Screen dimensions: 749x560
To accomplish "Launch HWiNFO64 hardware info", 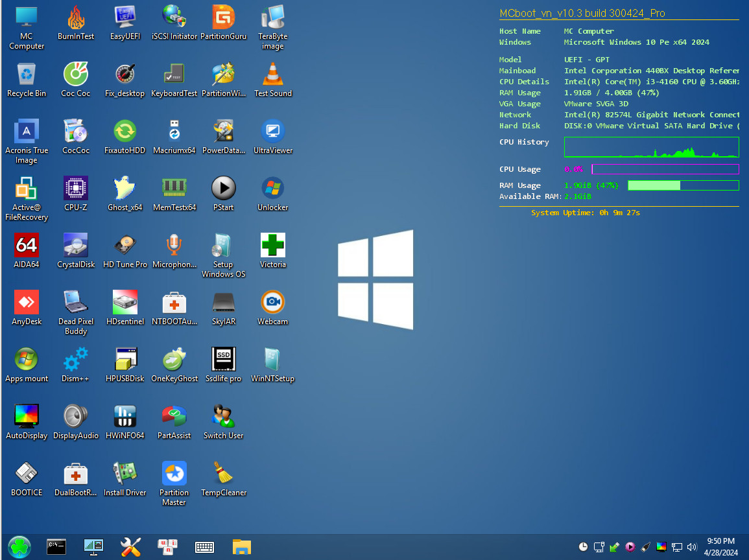I will (125, 421).
